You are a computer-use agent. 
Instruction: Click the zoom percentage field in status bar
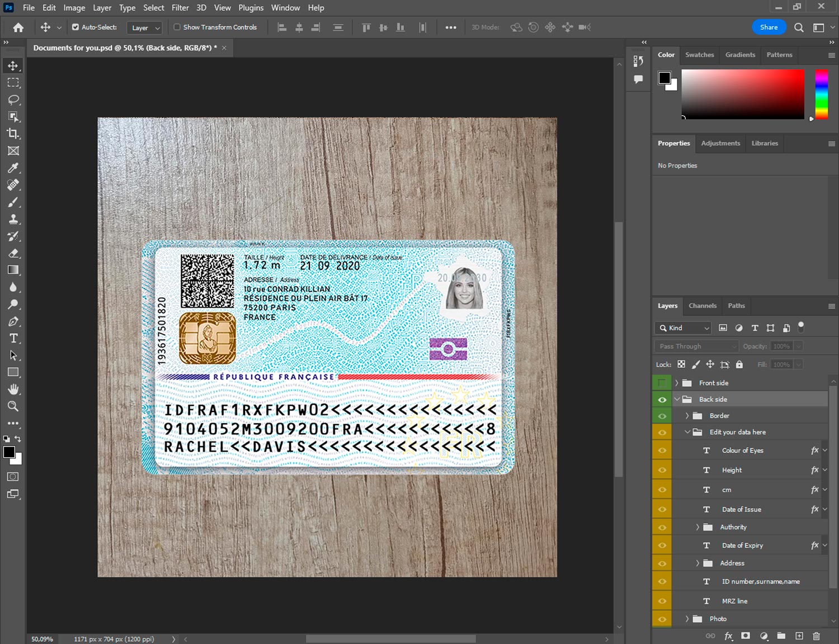[x=43, y=639]
